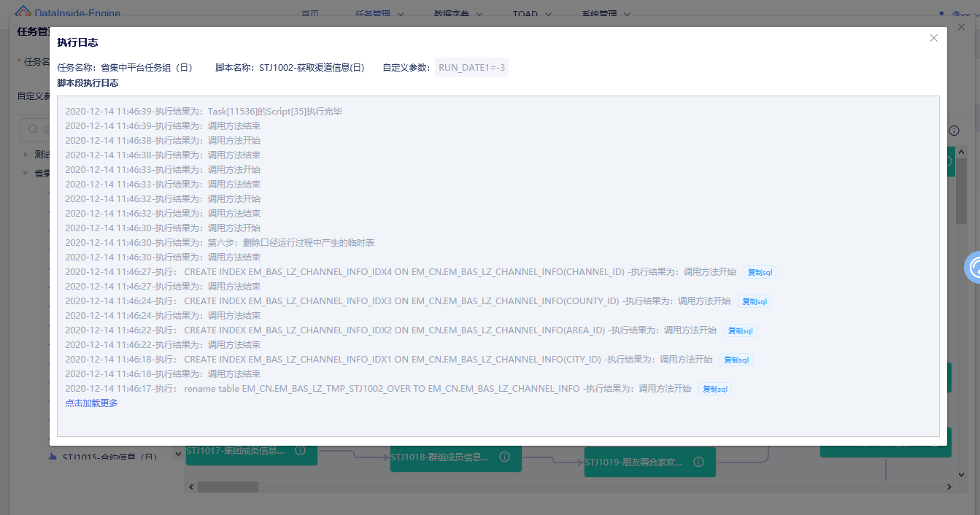Click the right arrow of the horizontal canvas scrollbar

[x=949, y=487]
